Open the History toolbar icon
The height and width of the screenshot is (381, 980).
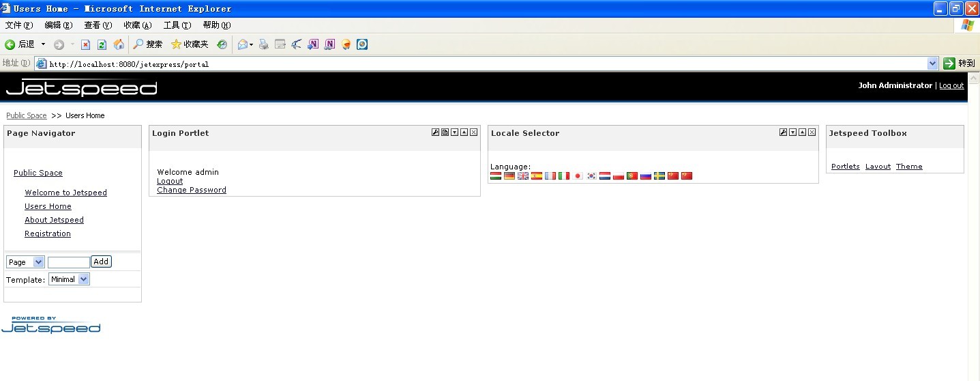pos(222,44)
